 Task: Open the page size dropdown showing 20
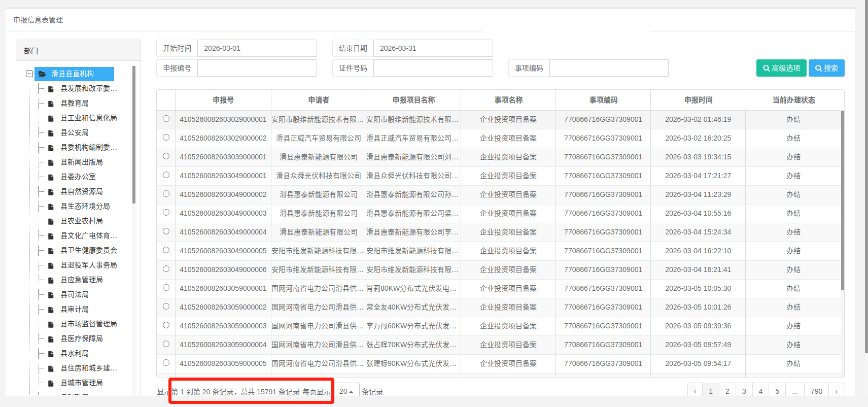346,391
